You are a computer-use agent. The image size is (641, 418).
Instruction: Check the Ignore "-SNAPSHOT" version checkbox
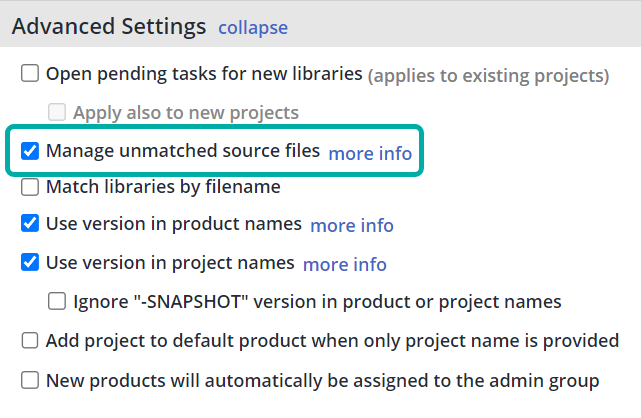coord(58,301)
